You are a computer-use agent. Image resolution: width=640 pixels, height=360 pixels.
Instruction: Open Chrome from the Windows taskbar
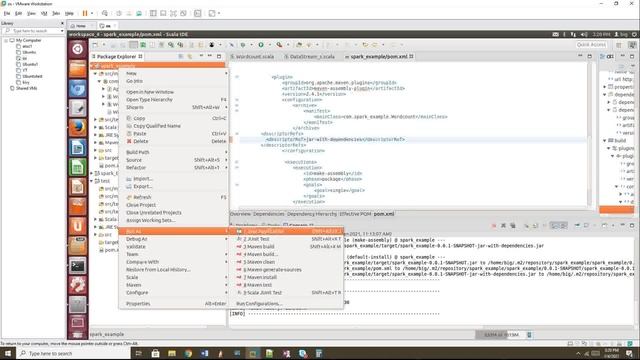click(188, 353)
